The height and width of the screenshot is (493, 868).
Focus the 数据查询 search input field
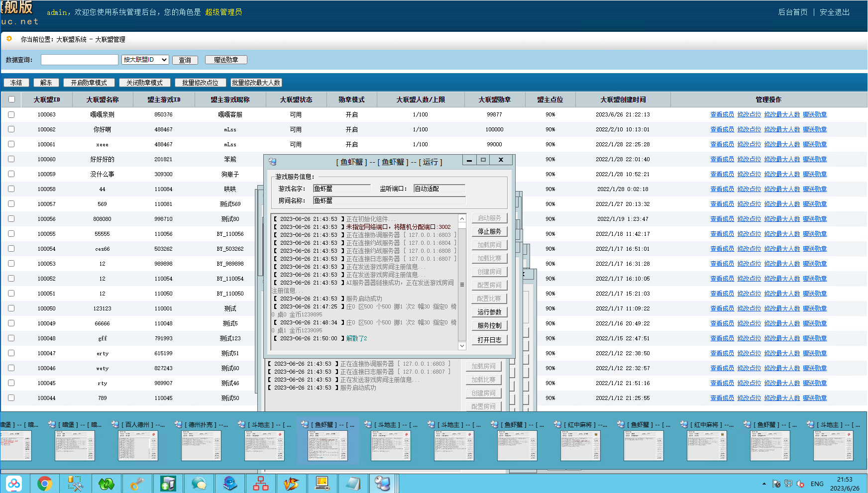coord(80,60)
